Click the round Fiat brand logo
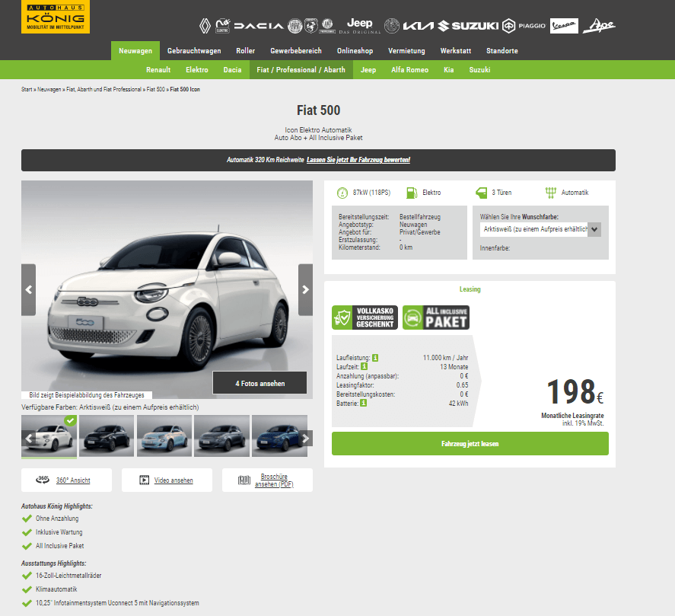 295,26
